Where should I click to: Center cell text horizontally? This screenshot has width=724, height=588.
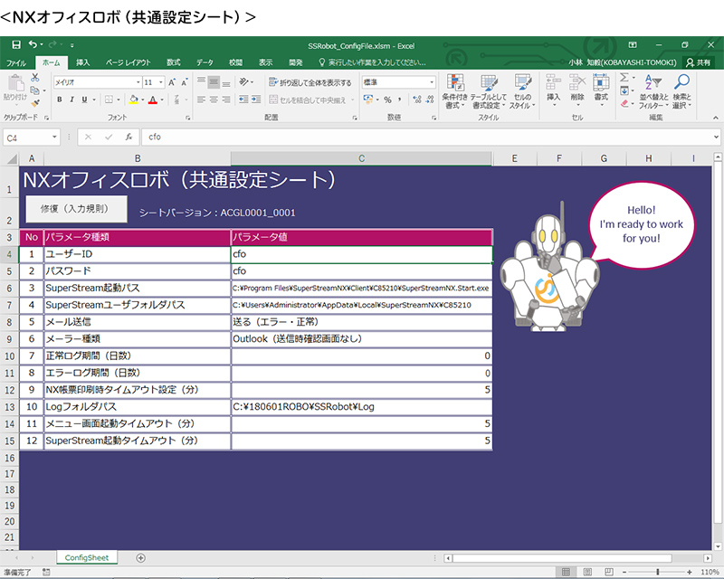[214, 100]
